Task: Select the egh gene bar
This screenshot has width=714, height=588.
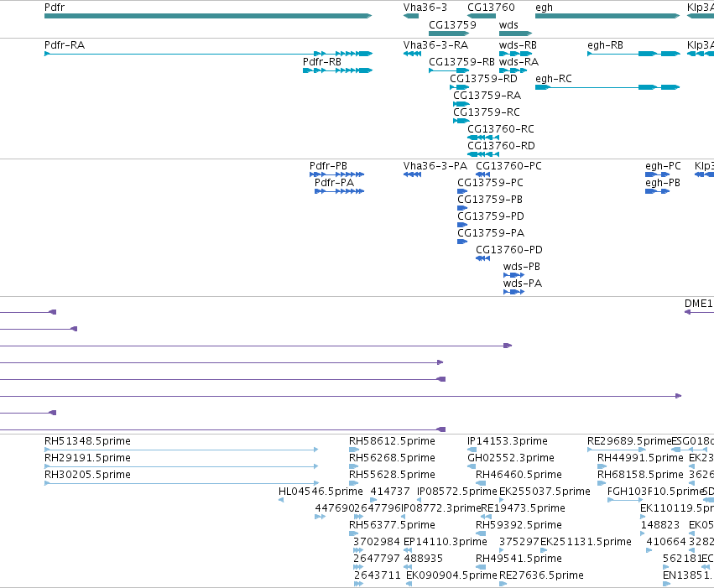Action: tap(607, 16)
